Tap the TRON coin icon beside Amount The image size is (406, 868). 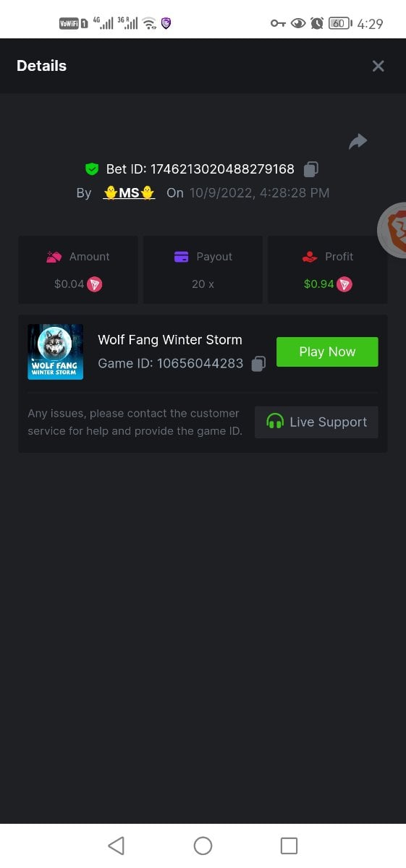point(95,284)
